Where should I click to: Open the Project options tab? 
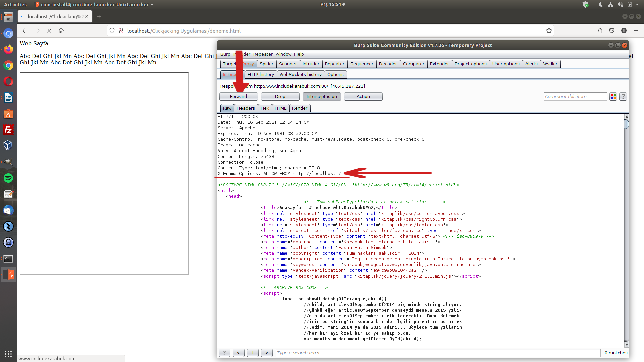[471, 64]
